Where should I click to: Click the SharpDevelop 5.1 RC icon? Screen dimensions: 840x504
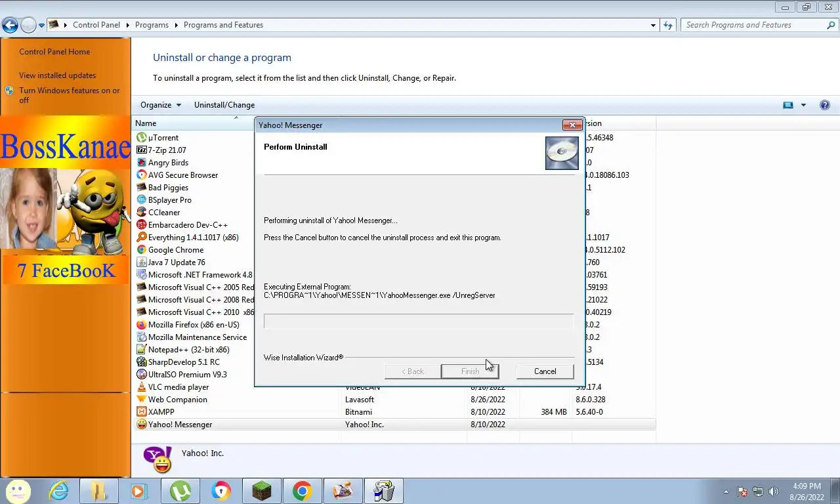141,362
